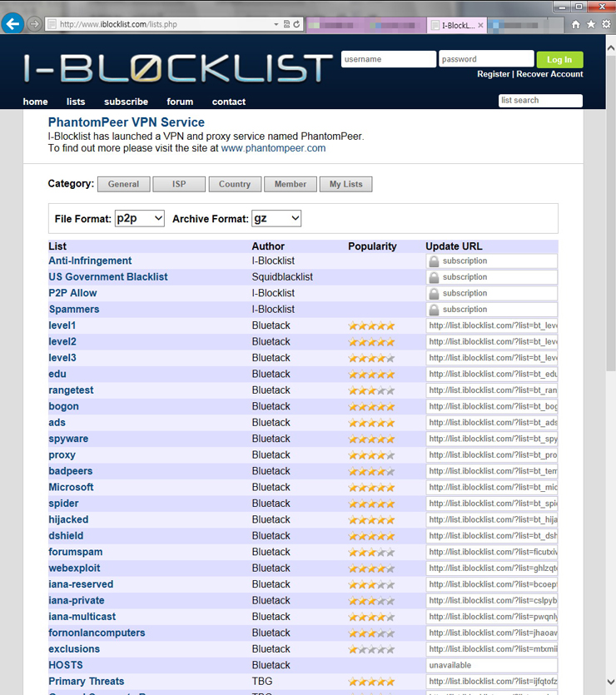The height and width of the screenshot is (695, 616).
Task: Select the update URL for bogon
Action: pos(492,406)
